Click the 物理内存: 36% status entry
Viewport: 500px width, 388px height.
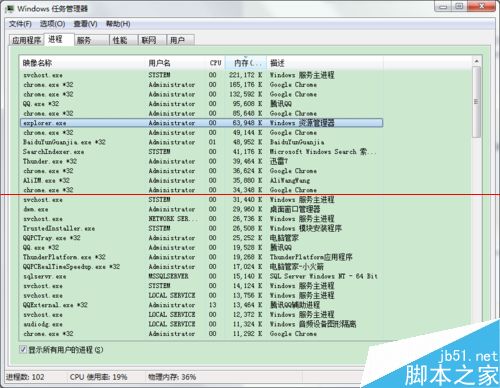[x=172, y=377]
